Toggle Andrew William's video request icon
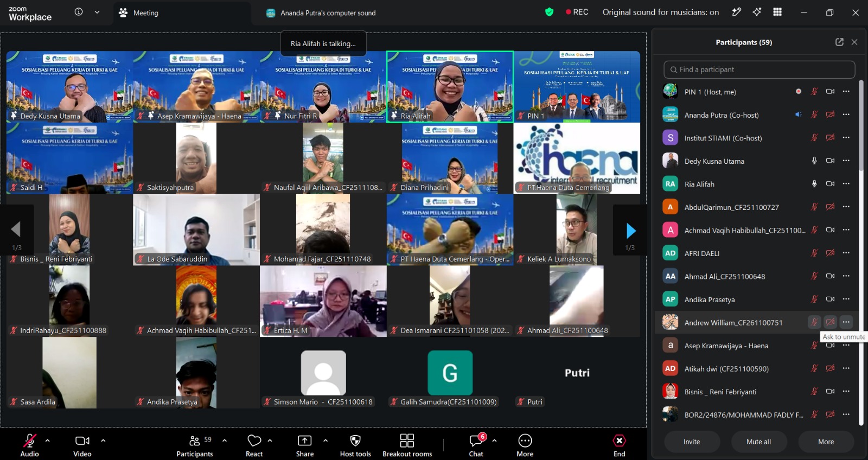 point(830,322)
